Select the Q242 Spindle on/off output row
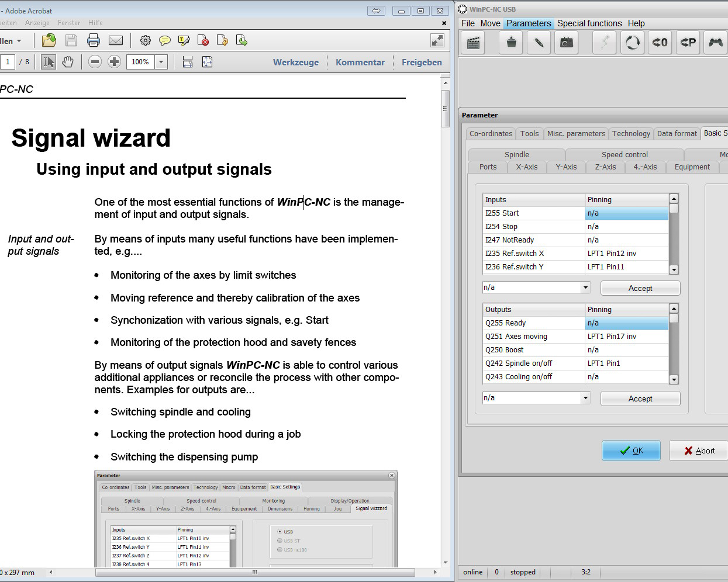Image resolution: width=728 pixels, height=582 pixels. 575,363
